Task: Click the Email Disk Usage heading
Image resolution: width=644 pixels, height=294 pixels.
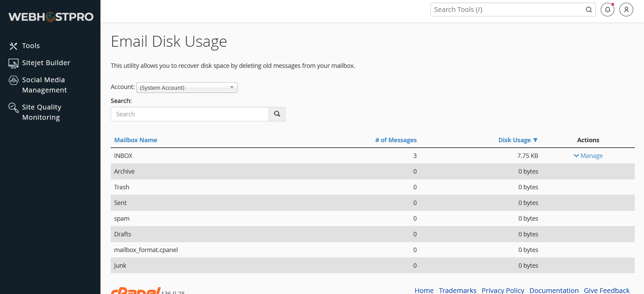Action: click(x=169, y=42)
